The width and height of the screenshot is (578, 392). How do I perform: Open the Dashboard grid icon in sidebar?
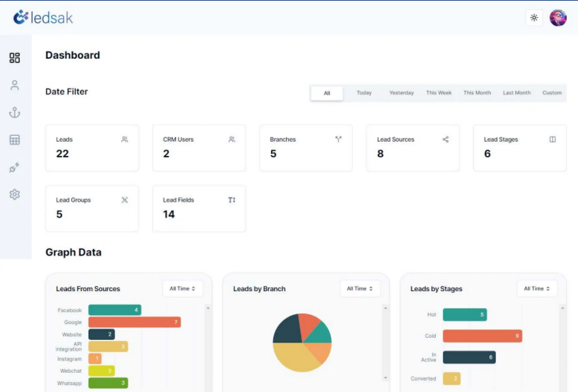click(14, 58)
